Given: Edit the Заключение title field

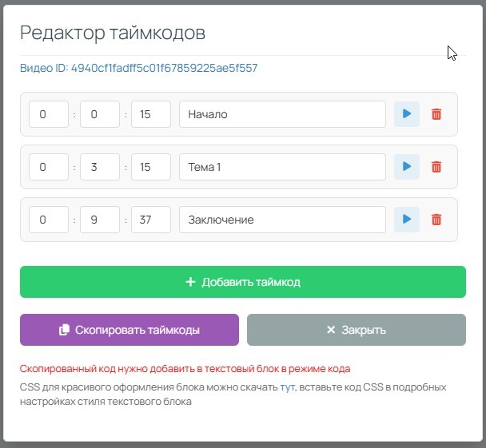Looking at the screenshot, I should 282,220.
